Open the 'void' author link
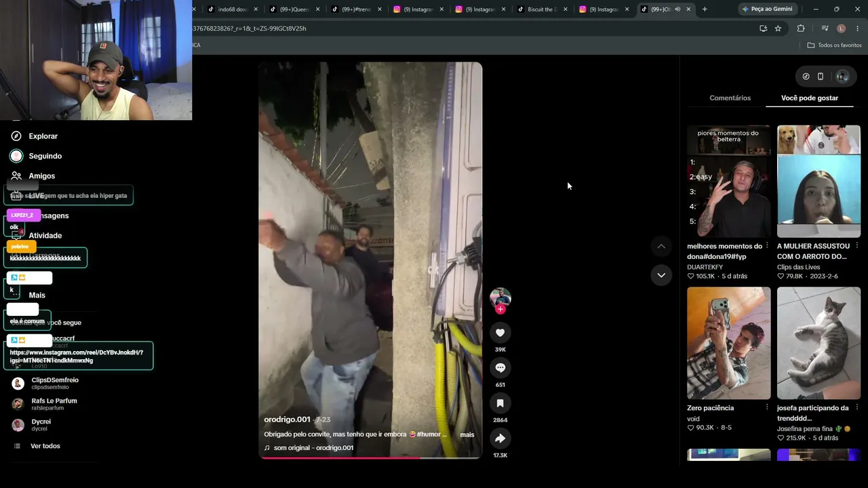 (x=693, y=419)
